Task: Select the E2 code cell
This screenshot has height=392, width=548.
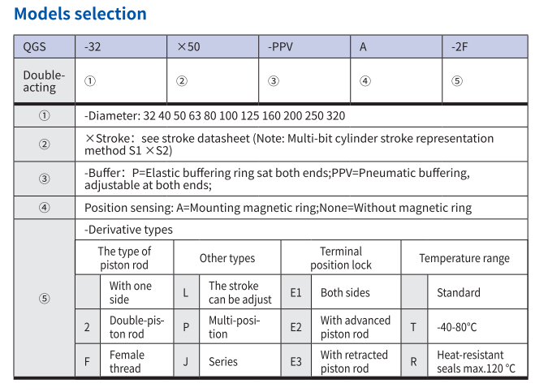Action: (296, 327)
